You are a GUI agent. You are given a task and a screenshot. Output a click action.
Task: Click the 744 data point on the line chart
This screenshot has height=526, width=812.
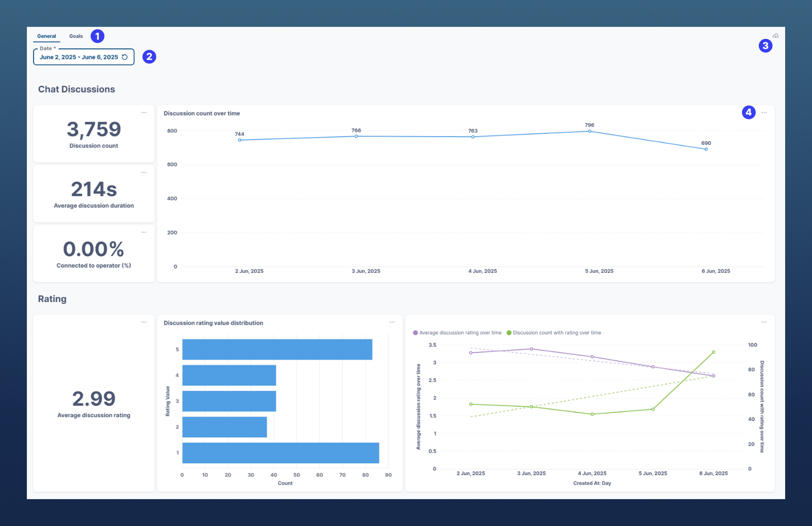pyautogui.click(x=240, y=140)
